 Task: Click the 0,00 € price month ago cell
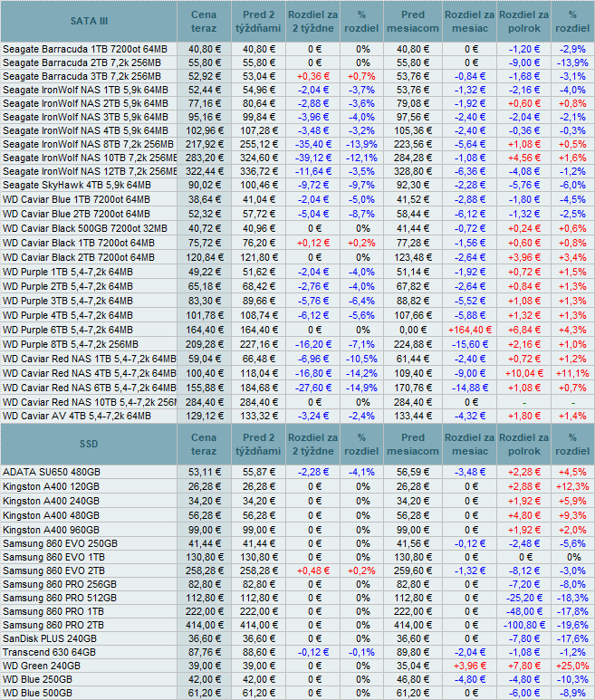coord(413,330)
